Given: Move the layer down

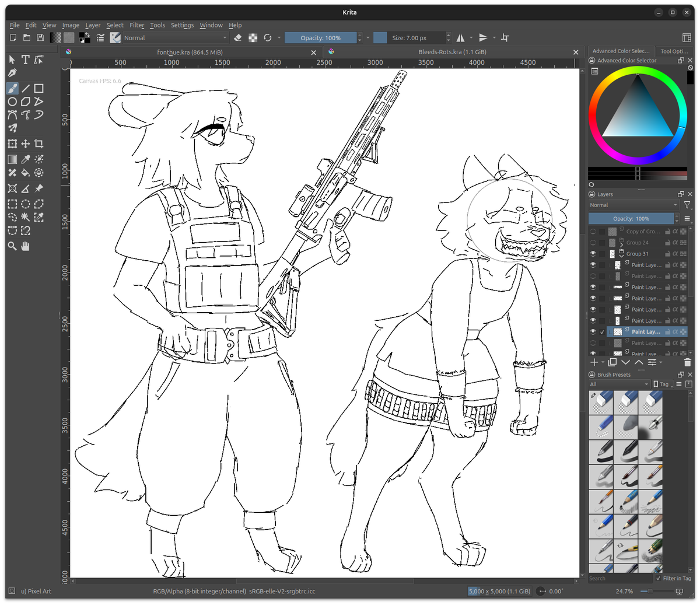Looking at the screenshot, I should pos(626,362).
